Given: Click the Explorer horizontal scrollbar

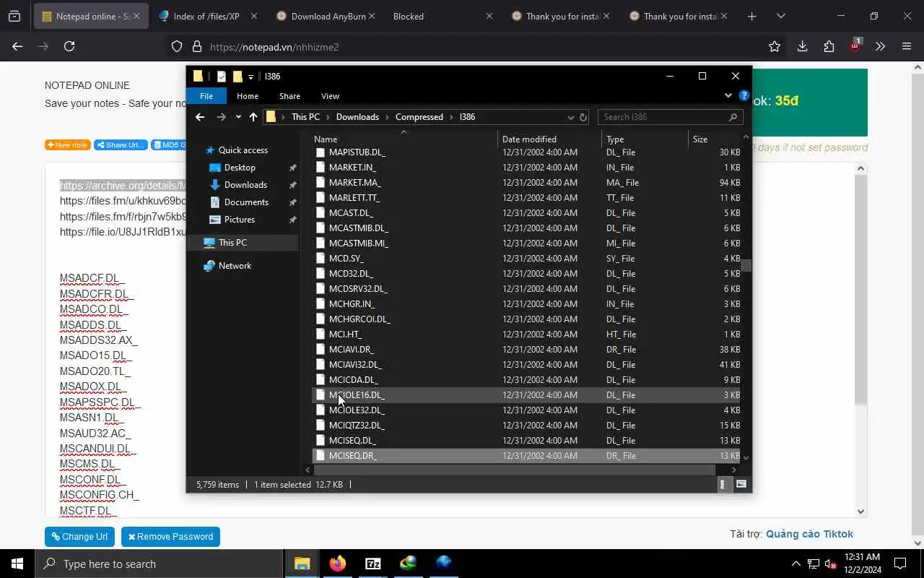Looking at the screenshot, I should pos(514,470).
